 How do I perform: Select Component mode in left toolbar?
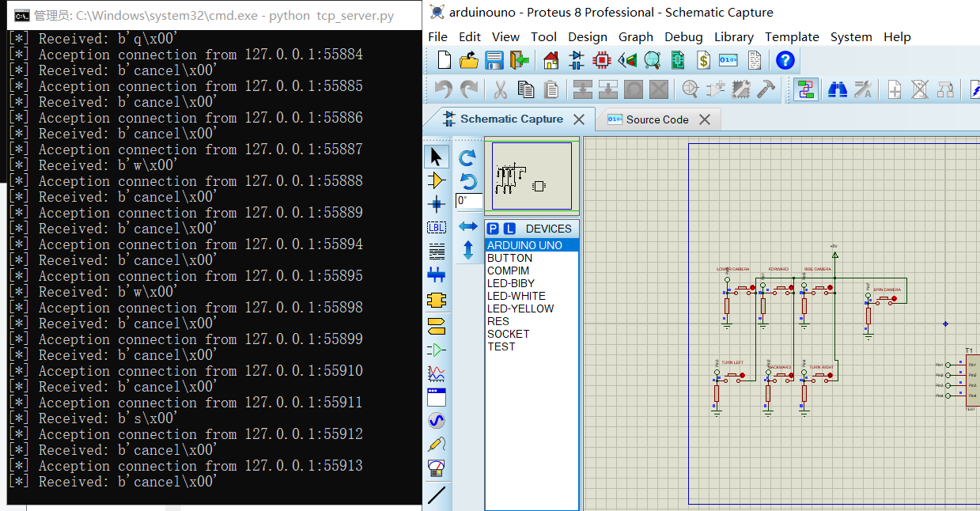point(436,180)
